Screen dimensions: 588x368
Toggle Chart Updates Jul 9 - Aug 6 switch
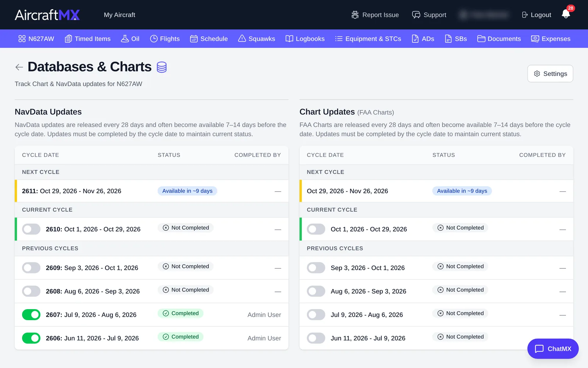pyautogui.click(x=316, y=315)
